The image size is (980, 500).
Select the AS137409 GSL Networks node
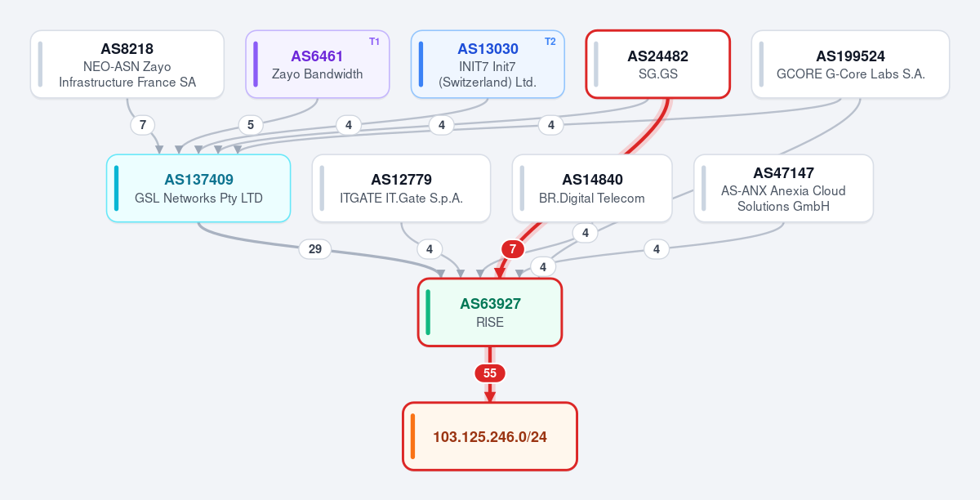click(198, 188)
